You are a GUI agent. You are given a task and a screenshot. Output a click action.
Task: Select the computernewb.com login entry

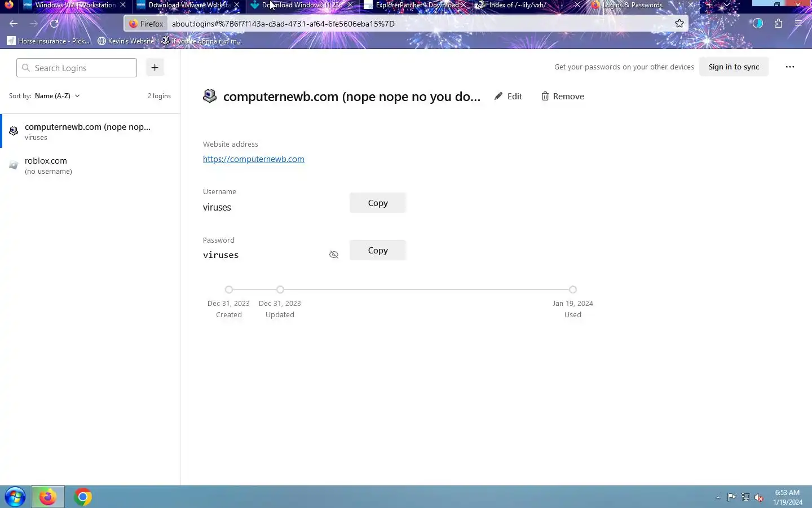tap(90, 131)
